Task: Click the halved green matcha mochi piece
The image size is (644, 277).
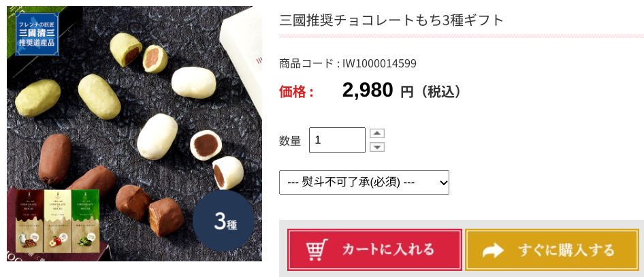Action: pos(155,59)
